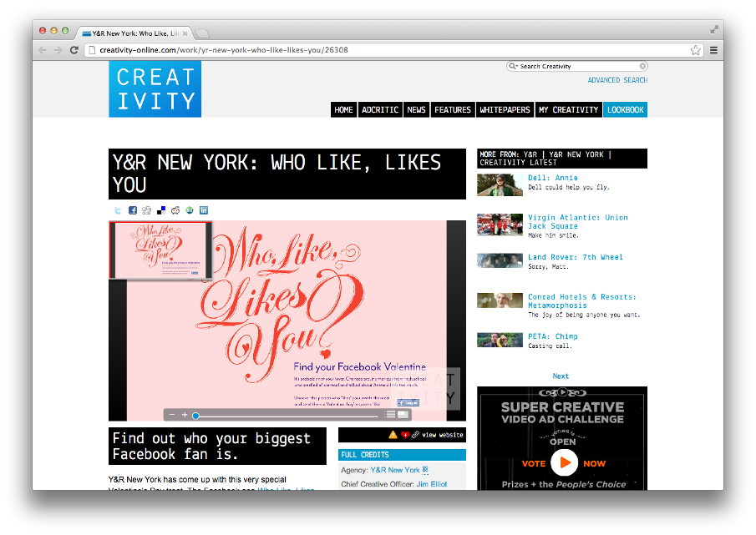756x535 pixels.
Task: Click the browser back arrow
Action: (43, 50)
